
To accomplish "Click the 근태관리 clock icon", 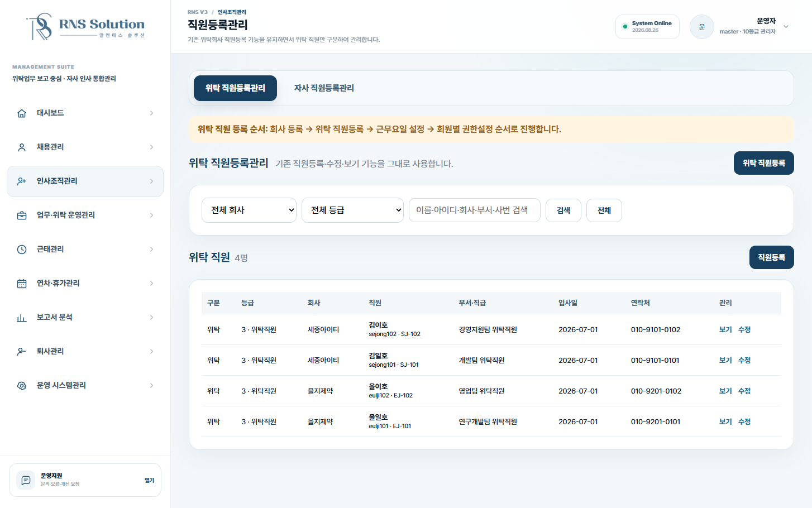I will pyautogui.click(x=22, y=250).
